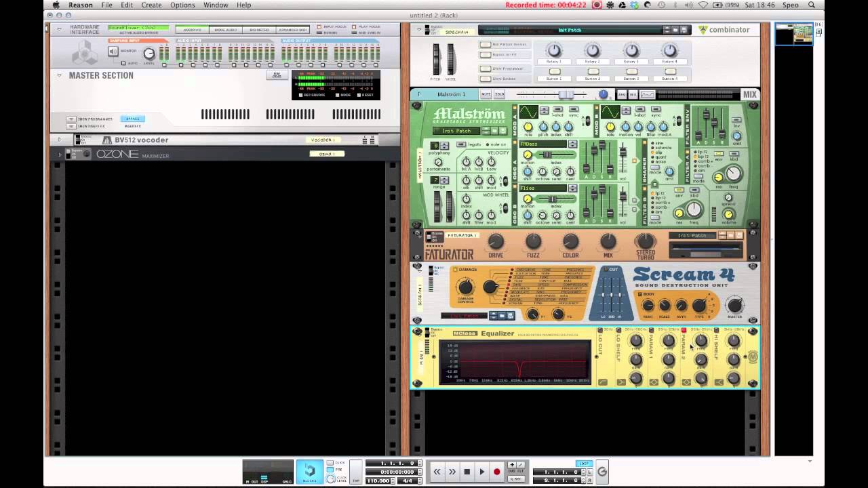Toggle Combinator Bypass All FX button
The height and width of the screenshot is (488, 868).
click(x=486, y=55)
